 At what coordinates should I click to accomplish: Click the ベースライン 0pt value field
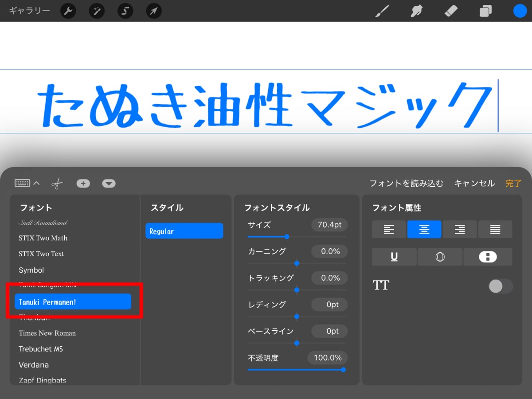tap(329, 331)
